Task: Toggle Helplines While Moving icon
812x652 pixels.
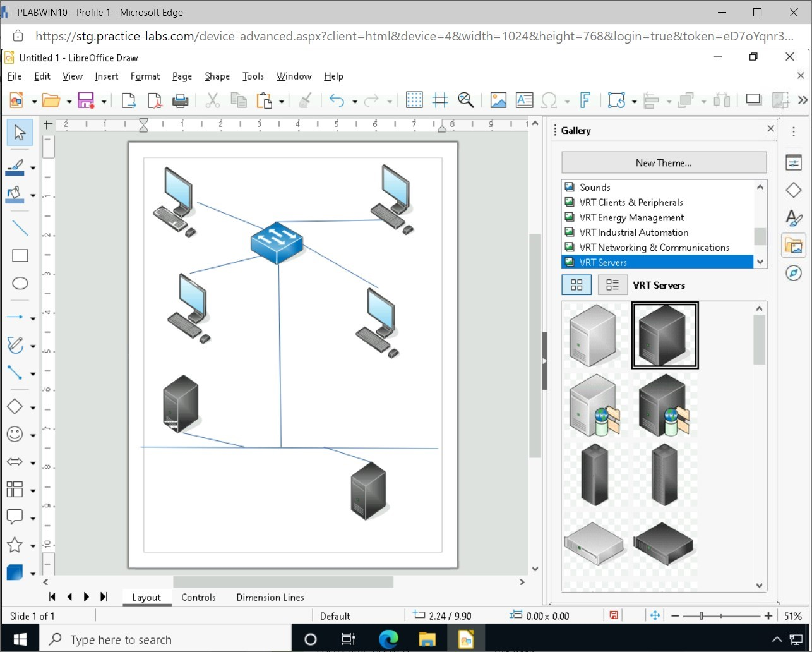Action: tap(440, 100)
